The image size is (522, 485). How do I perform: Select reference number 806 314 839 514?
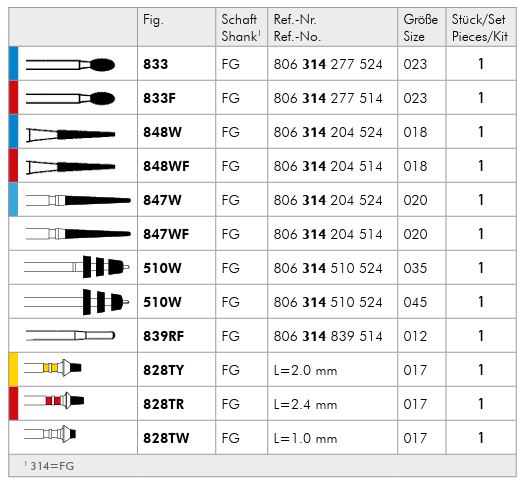coord(328,336)
